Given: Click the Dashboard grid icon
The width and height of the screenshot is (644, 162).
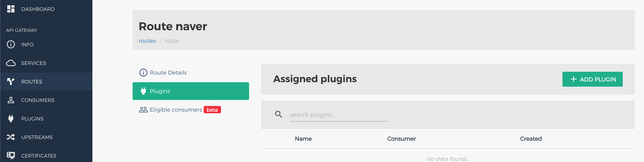Looking at the screenshot, I should pos(11,9).
